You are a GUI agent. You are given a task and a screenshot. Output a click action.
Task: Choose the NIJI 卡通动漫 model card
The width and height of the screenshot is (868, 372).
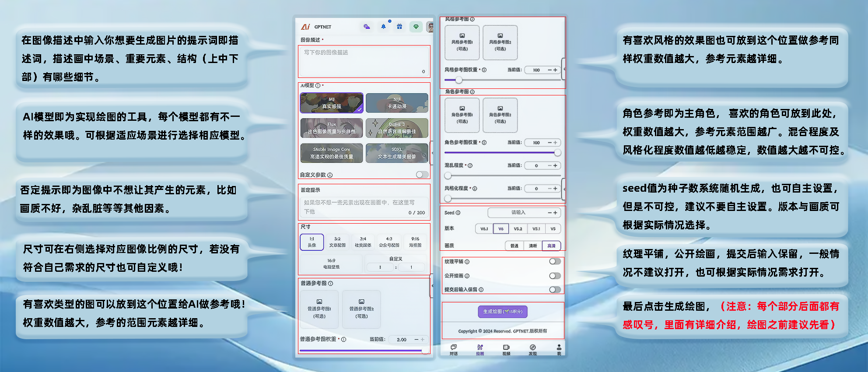pyautogui.click(x=397, y=103)
